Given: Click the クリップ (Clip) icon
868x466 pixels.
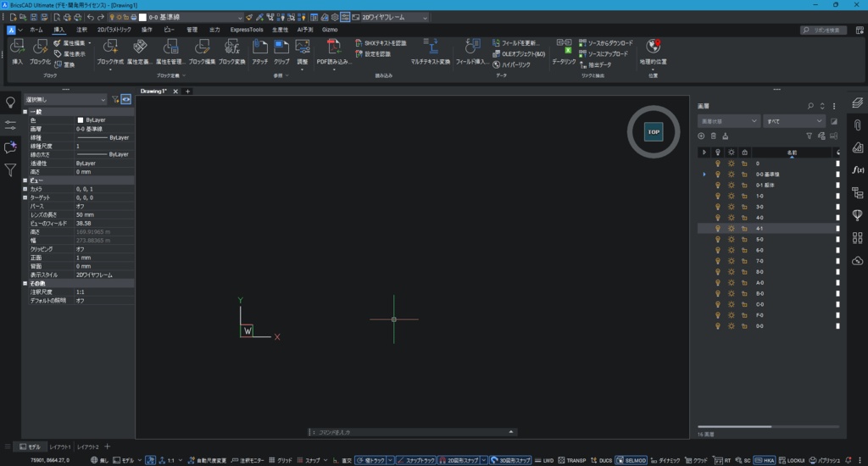Looking at the screenshot, I should click(281, 47).
